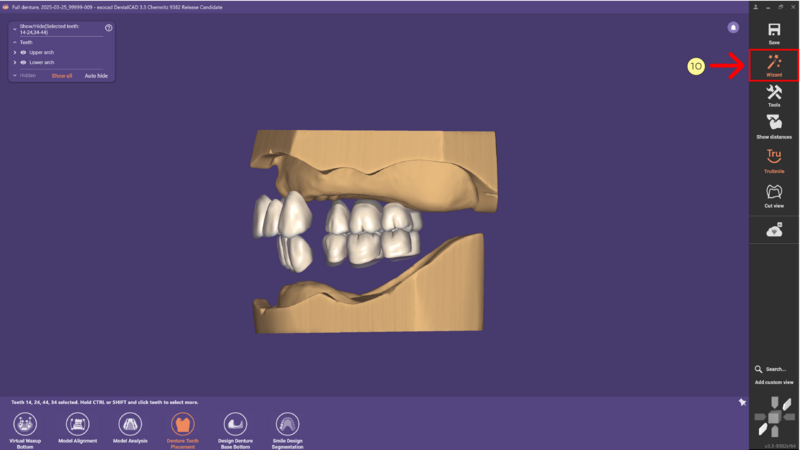The height and width of the screenshot is (450, 800).
Task: Click the 'Teeth' section label
Action: 26,42
